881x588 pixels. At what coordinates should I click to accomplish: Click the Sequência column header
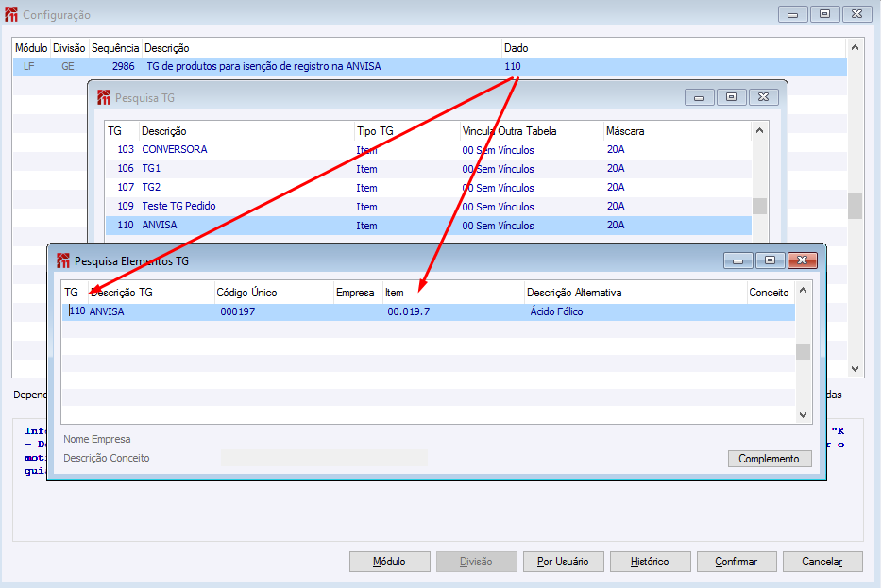coord(115,48)
